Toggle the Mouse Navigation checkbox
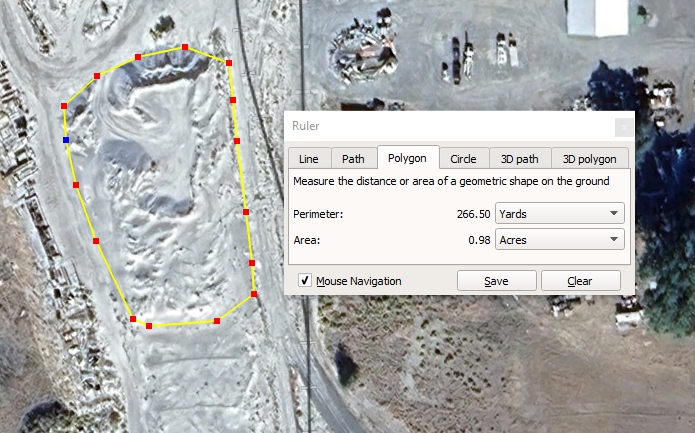This screenshot has width=695, height=433. (x=305, y=281)
